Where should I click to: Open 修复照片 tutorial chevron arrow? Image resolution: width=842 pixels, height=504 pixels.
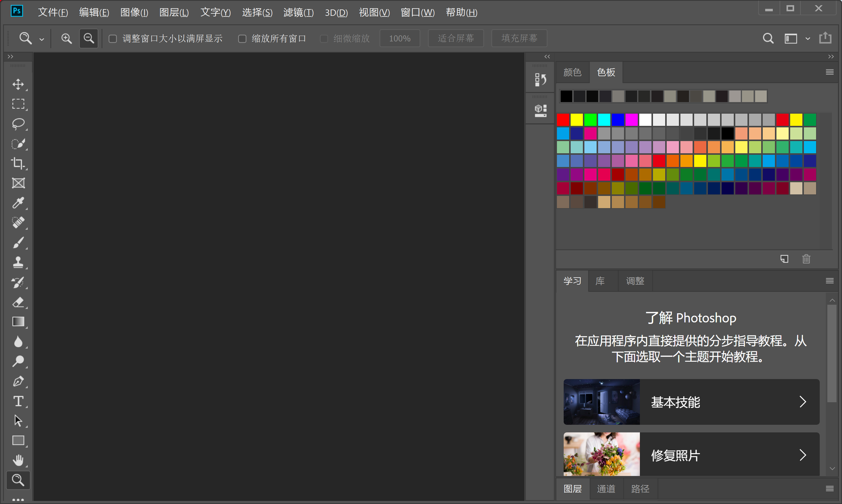pos(803,455)
